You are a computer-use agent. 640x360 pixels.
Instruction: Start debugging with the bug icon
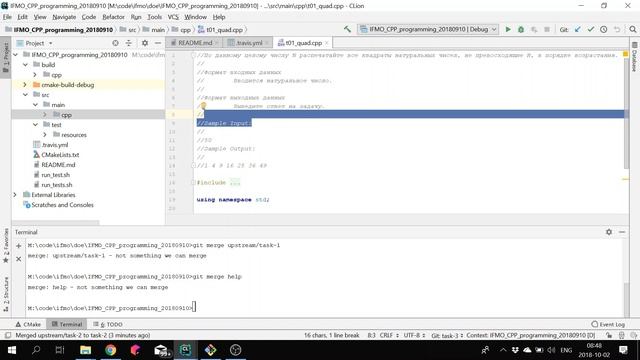click(x=521, y=29)
